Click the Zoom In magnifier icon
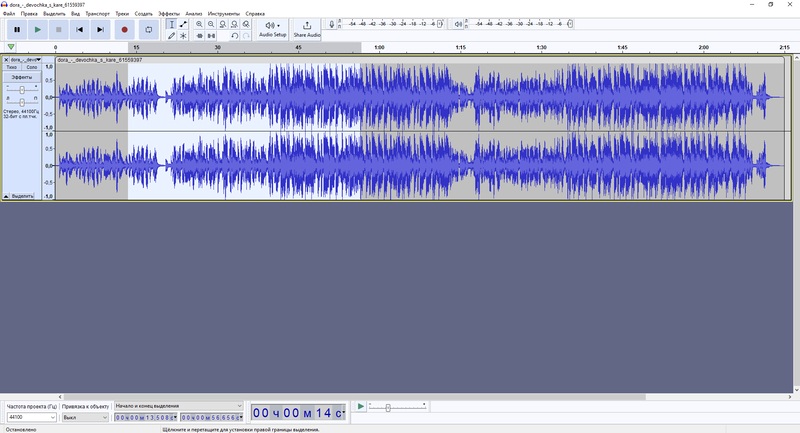This screenshot has height=433, width=800. click(x=199, y=24)
